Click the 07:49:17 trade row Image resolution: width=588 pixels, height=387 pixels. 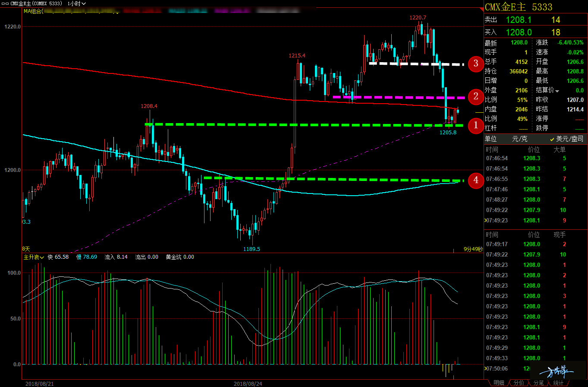[535, 244]
